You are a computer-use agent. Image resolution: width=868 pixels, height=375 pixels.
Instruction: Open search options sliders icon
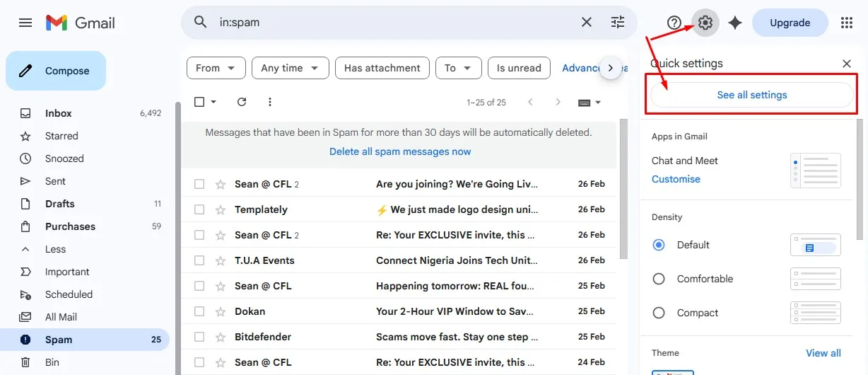tap(618, 23)
